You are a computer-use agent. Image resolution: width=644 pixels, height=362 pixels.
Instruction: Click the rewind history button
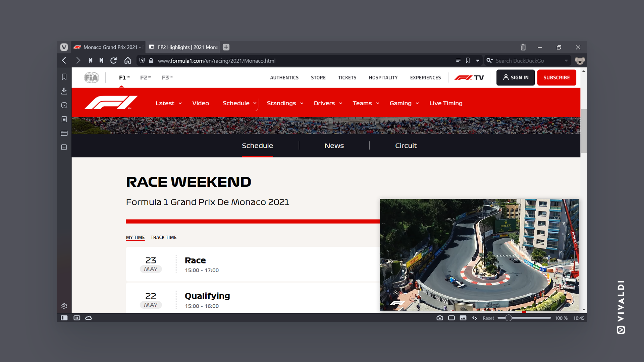pos(90,61)
